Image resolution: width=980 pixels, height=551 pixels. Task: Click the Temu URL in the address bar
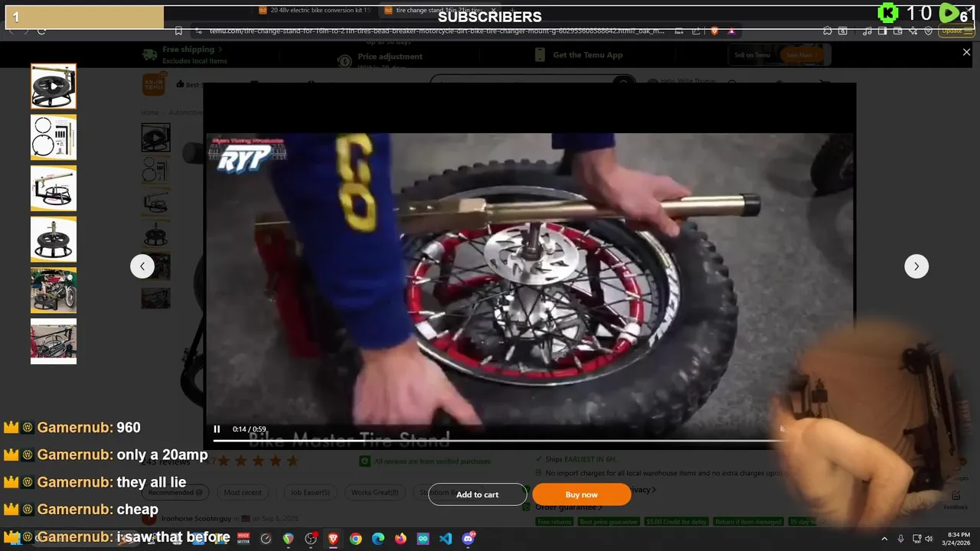tap(436, 31)
